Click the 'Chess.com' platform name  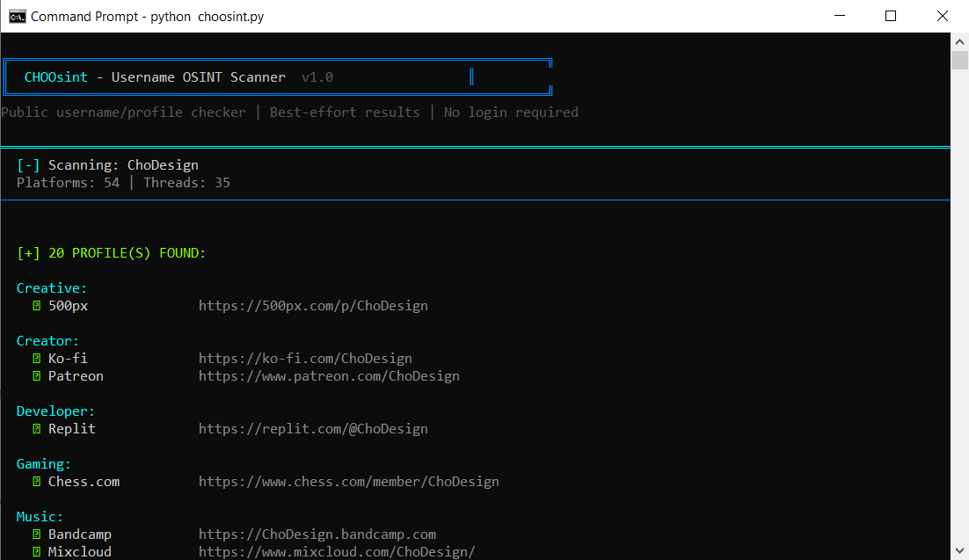[84, 482]
